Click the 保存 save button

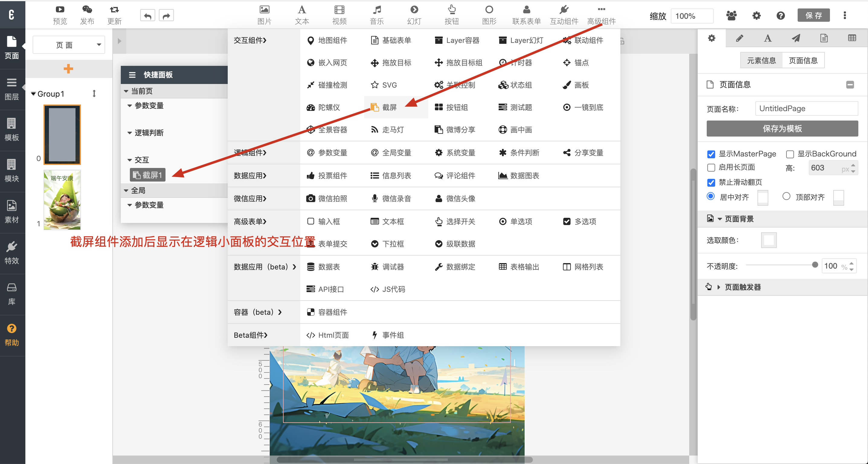813,15
